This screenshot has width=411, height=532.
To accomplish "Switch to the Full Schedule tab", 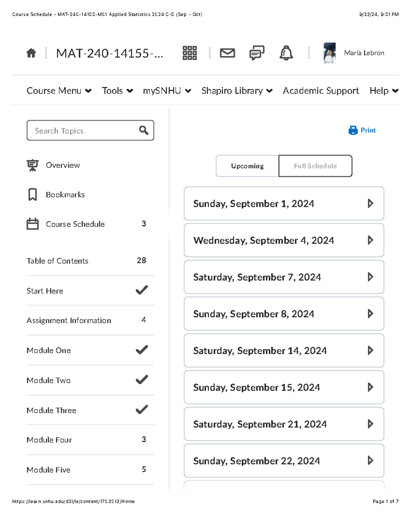I will [315, 166].
